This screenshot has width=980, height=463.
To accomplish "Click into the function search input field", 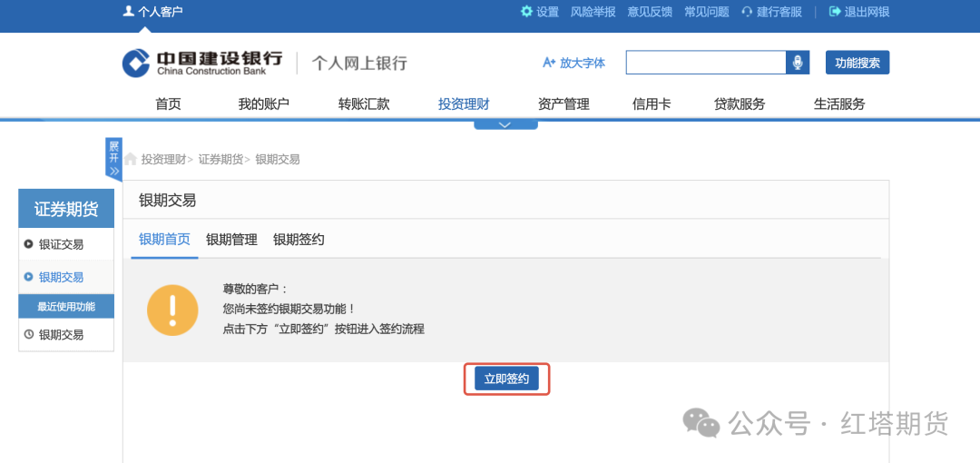I will pyautogui.click(x=706, y=63).
